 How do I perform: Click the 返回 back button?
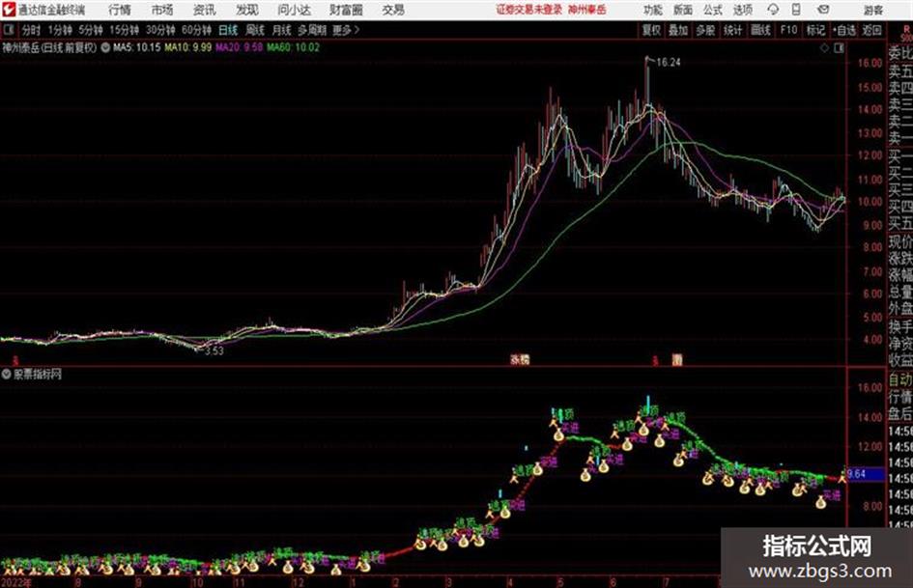pos(871,30)
